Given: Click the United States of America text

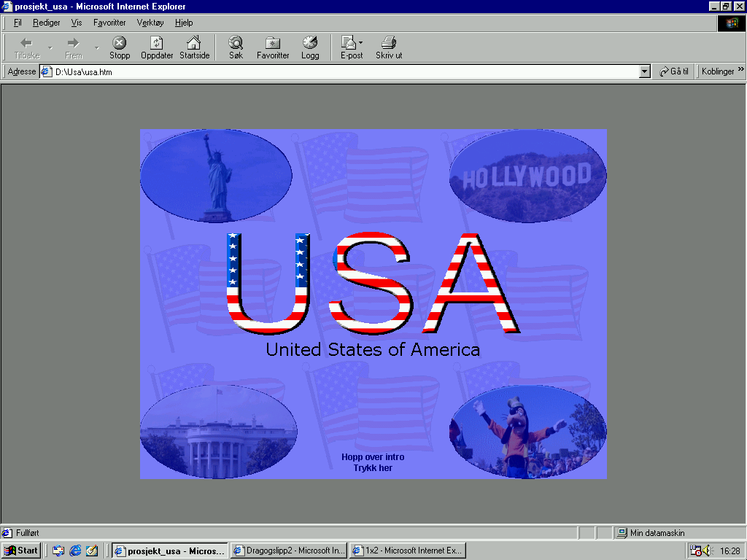Looking at the screenshot, I should pos(373,349).
